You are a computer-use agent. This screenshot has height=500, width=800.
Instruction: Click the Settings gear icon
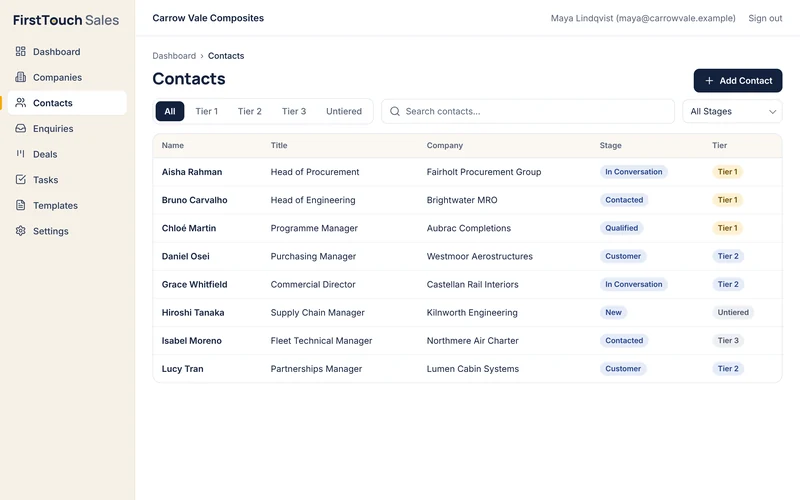pos(20,231)
